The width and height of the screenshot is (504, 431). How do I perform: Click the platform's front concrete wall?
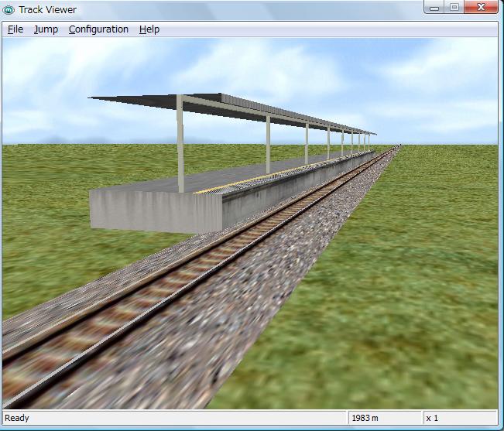tap(155, 207)
